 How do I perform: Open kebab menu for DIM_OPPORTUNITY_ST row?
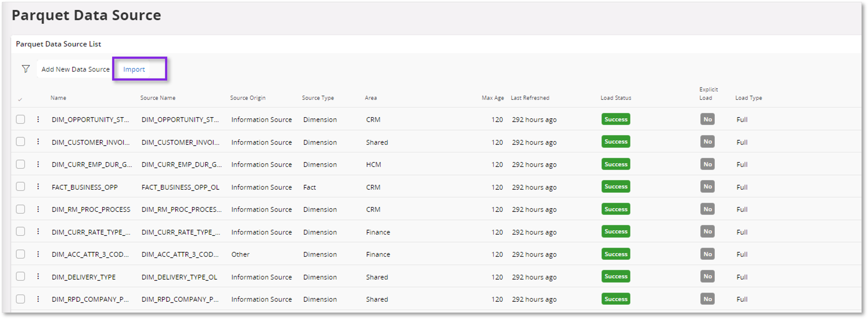pyautogui.click(x=38, y=119)
